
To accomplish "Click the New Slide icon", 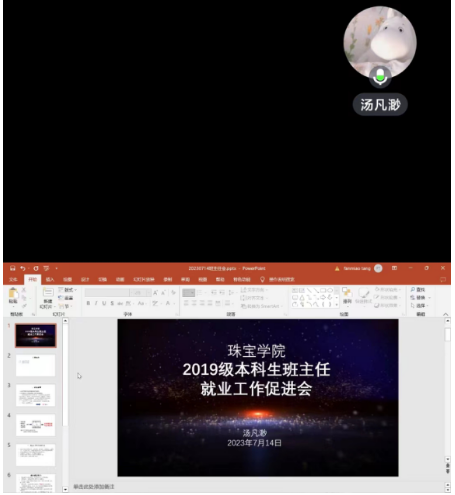I will click(48, 293).
